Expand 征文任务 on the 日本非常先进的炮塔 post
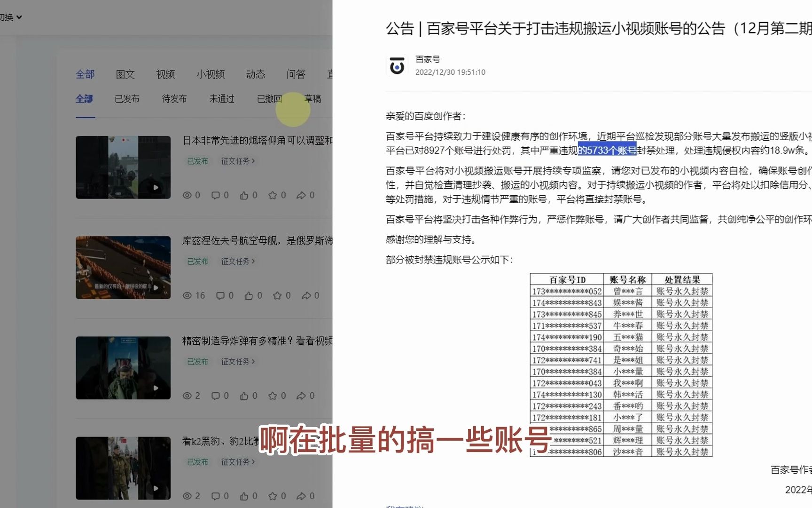812x508 pixels. coord(238,161)
